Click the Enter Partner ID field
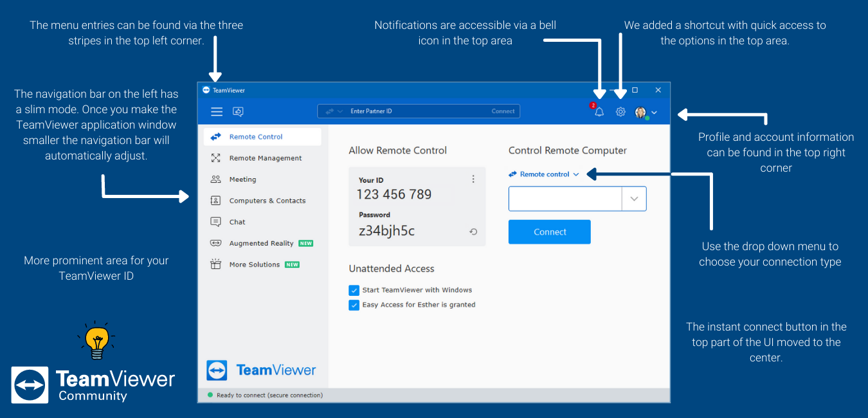Image resolution: width=868 pixels, height=418 pixels. click(x=419, y=111)
